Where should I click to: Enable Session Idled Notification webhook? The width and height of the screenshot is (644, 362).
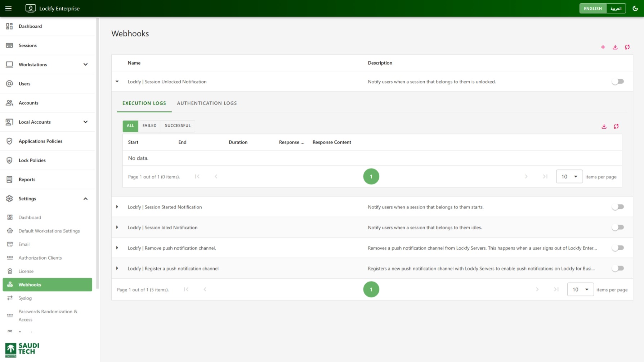pos(618,228)
